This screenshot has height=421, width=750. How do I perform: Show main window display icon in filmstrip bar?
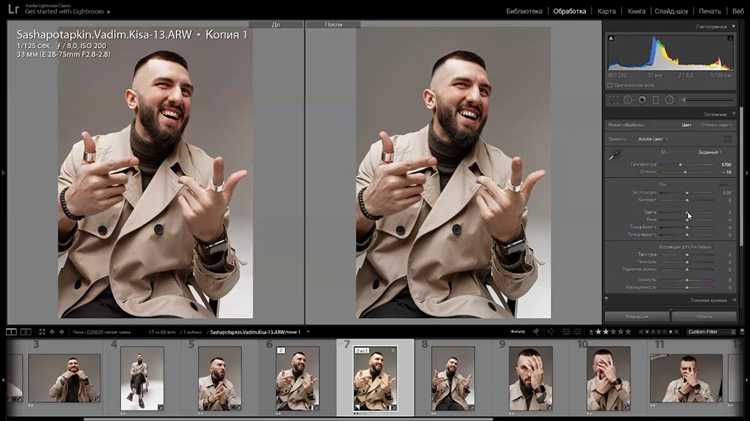coord(11,332)
